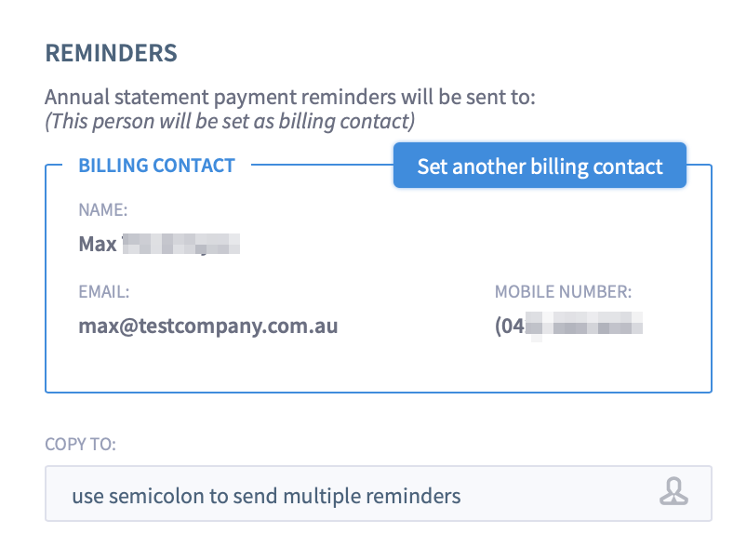
Task: Click the annual statement payment reminders sentence
Action: coord(290,98)
